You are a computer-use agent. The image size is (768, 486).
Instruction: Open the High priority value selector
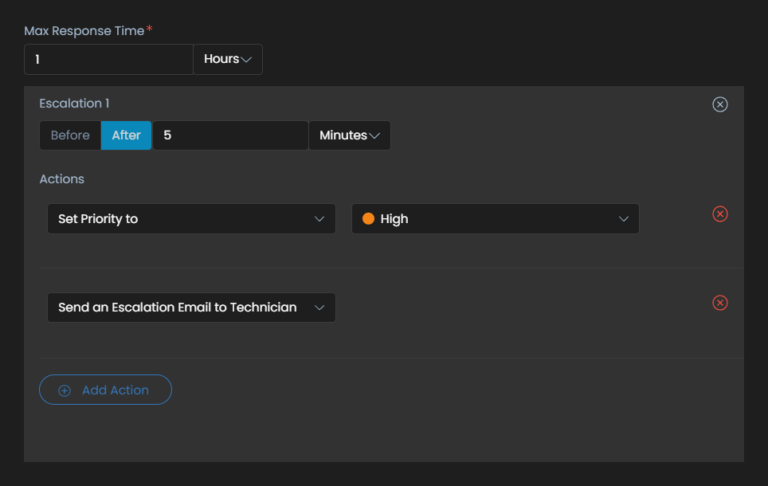[495, 219]
